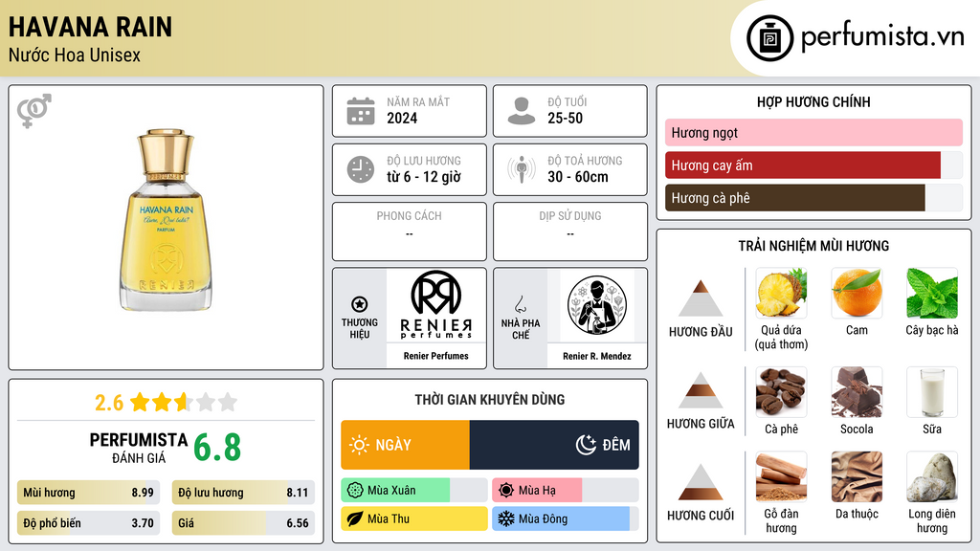This screenshot has width=980, height=551.
Task: Click the Độ lưu hương 8.11 score bar
Action: [243, 493]
